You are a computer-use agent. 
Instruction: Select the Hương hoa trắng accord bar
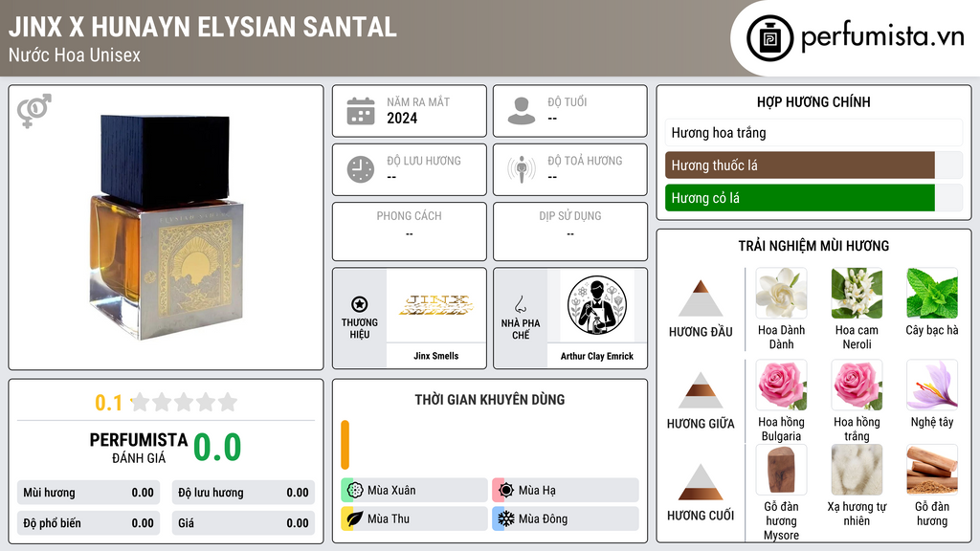[813, 132]
